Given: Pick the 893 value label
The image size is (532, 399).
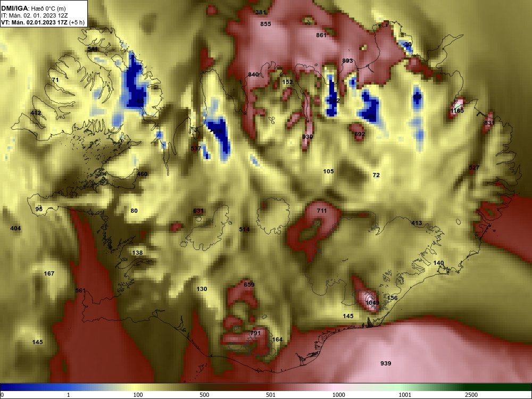Looking at the screenshot, I should [x=347, y=61].
